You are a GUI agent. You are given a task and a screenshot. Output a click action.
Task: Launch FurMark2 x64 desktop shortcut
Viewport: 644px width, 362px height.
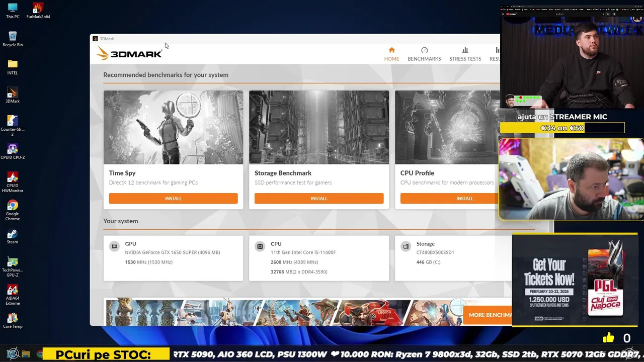[x=38, y=11]
